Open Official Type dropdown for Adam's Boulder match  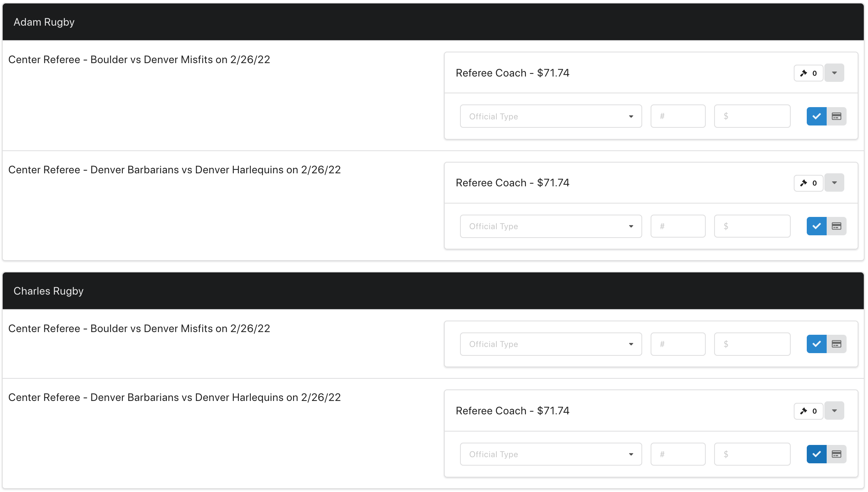tap(551, 116)
